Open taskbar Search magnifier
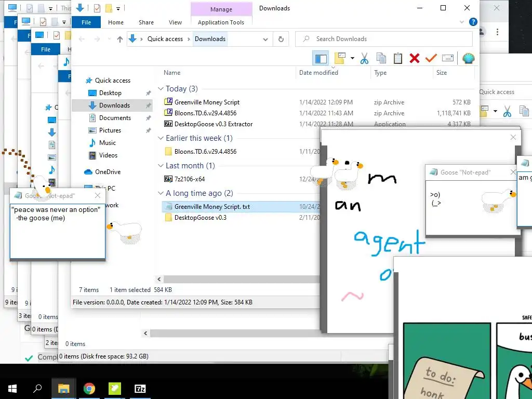The image size is (532, 399). coord(37,389)
